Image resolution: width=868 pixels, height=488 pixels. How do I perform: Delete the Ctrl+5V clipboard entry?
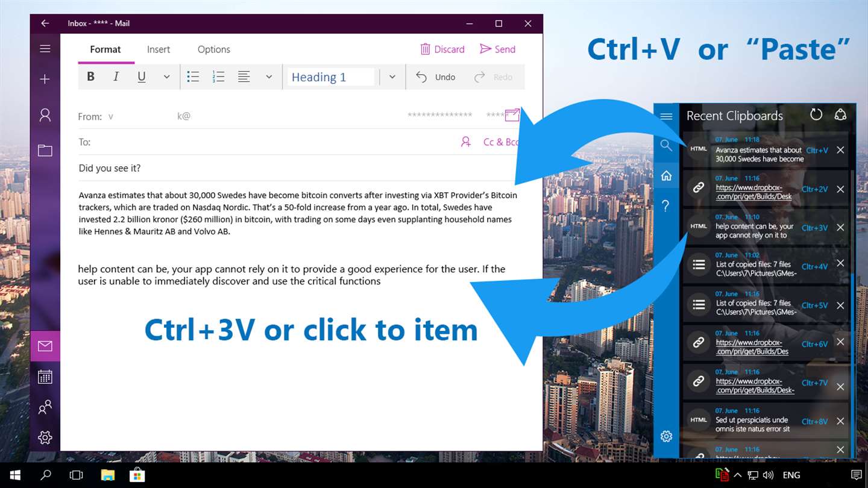[x=840, y=305]
